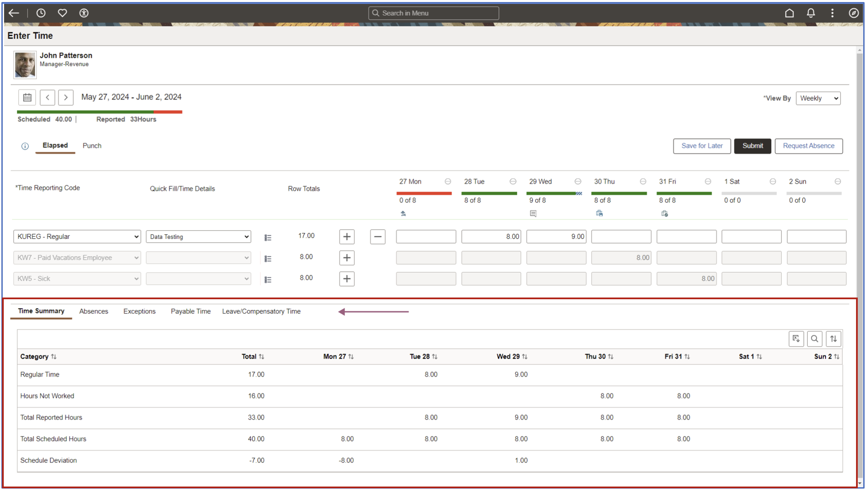868x492 pixels.
Task: Add a row after KUREG Regular row
Action: (x=347, y=237)
